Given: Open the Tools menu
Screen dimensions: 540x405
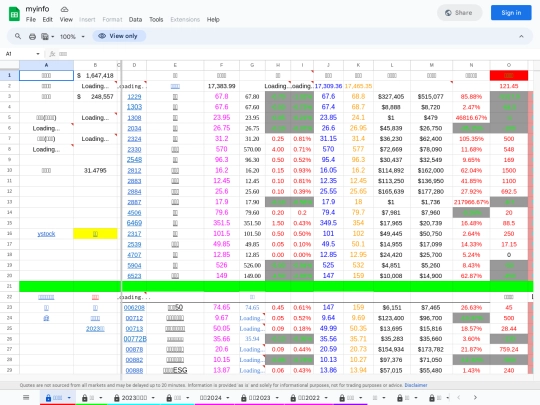Looking at the screenshot, I should click(156, 20).
